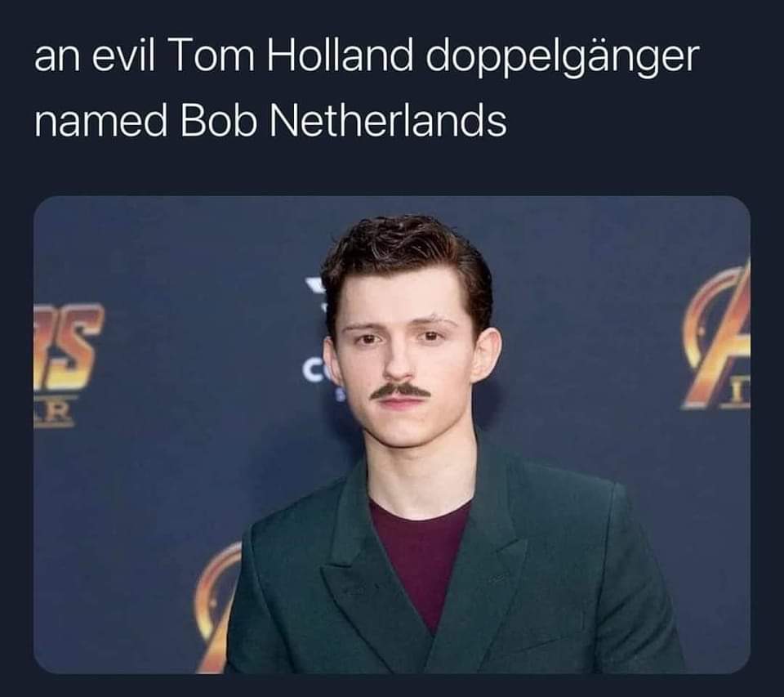Click the cropped gold logo at left edge
The height and width of the screenshot is (697, 784).
(68, 346)
